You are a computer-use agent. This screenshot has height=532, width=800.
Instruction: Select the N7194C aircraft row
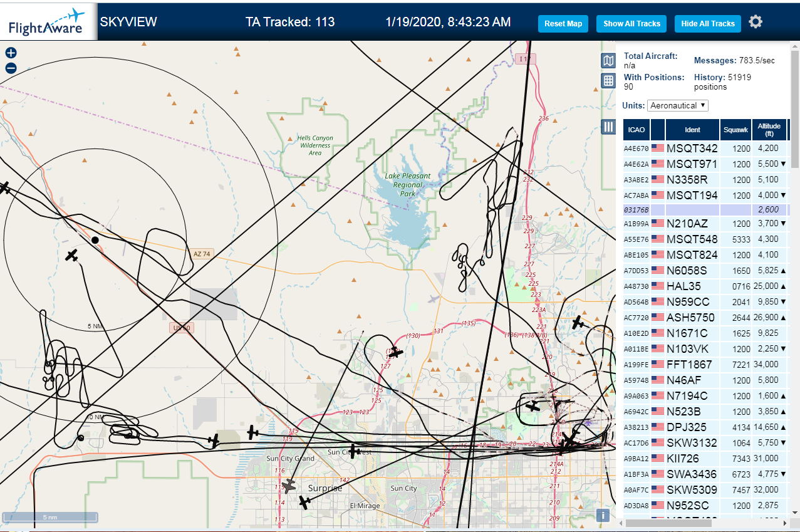click(707, 396)
